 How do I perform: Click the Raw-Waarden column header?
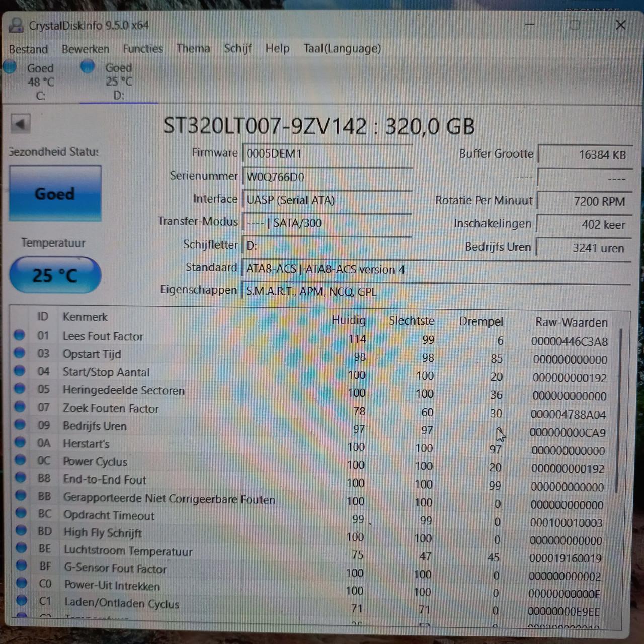pos(571,322)
